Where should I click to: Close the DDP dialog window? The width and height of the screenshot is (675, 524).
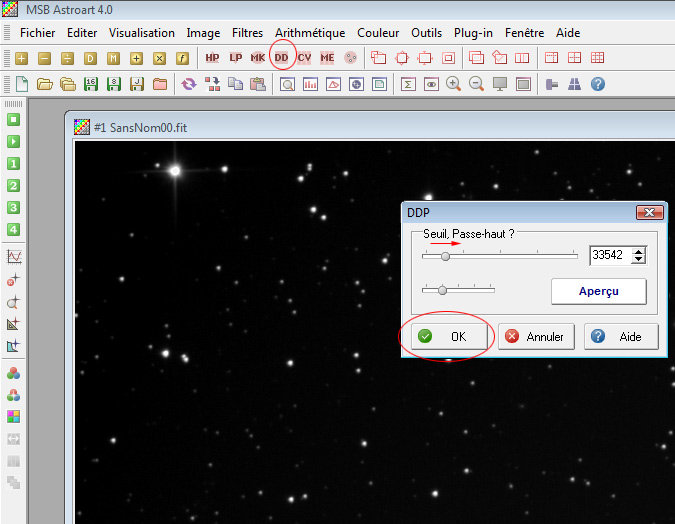[x=650, y=212]
